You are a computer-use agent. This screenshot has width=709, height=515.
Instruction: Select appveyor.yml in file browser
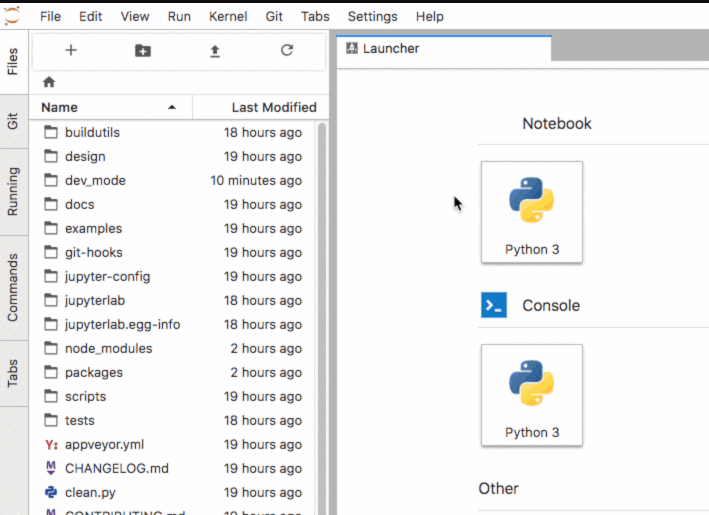pyautogui.click(x=106, y=444)
